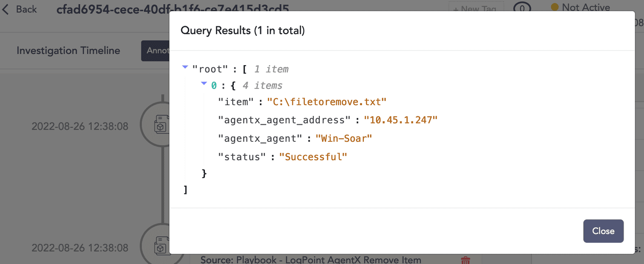Collapse the 0 object node
Screen dimensions: 644x264
[204, 84]
